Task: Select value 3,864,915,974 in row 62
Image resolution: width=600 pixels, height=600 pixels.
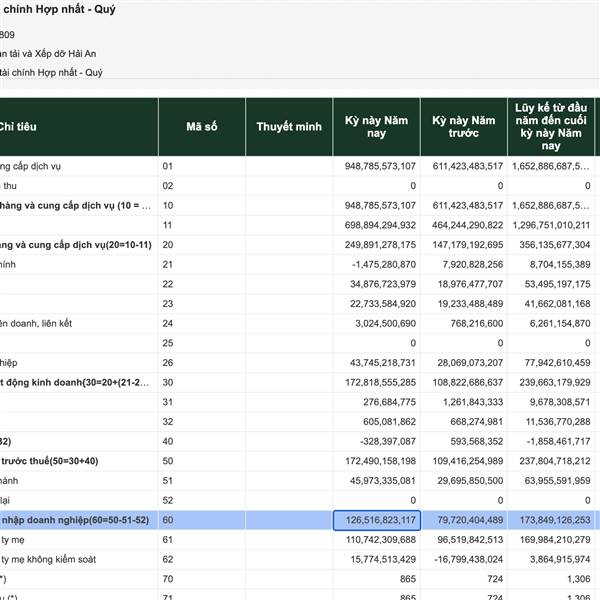Action: [560, 559]
